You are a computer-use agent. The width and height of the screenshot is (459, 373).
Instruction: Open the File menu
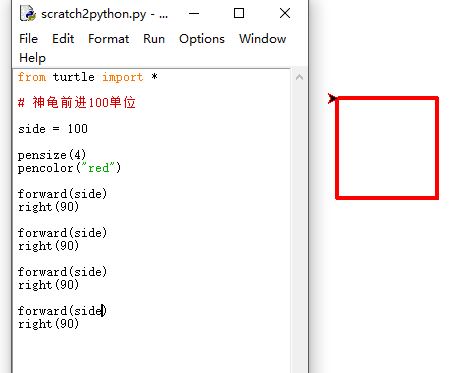tap(28, 39)
